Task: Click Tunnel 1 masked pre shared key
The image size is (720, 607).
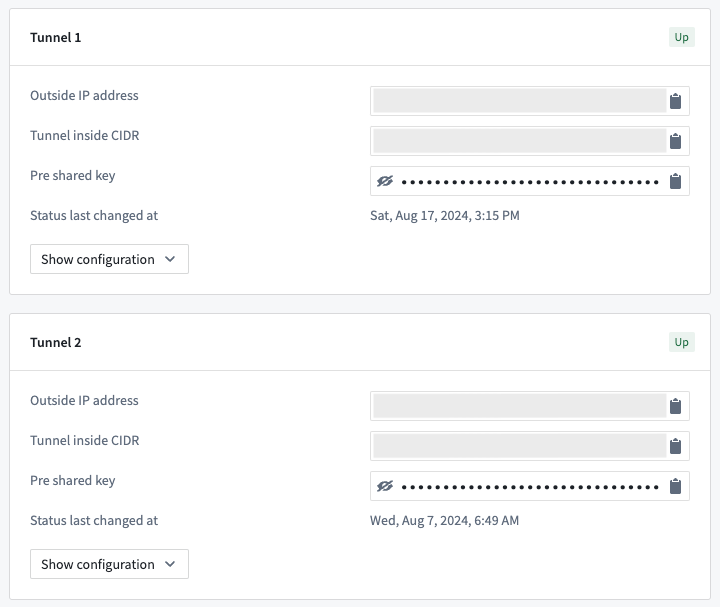Action: [x=530, y=182]
